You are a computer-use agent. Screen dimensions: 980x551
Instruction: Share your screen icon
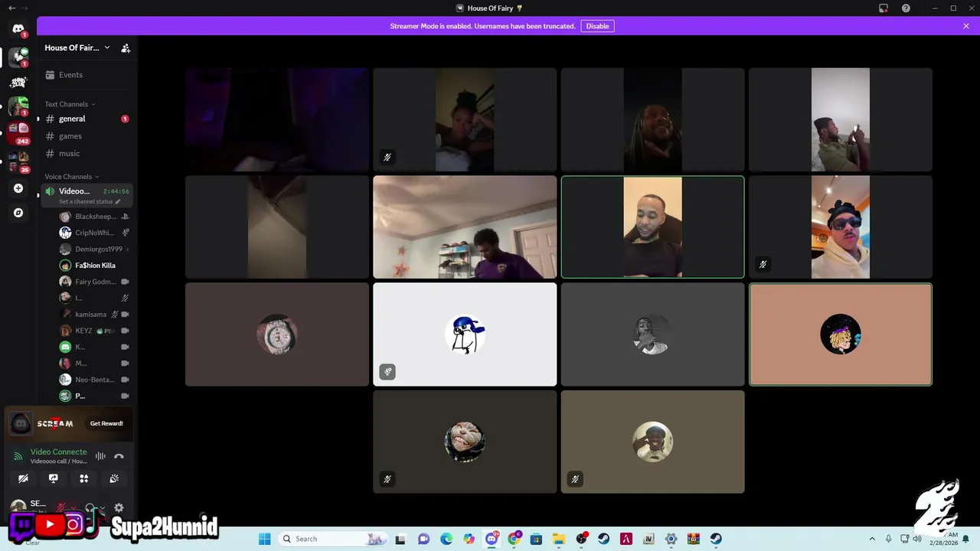[x=54, y=478]
